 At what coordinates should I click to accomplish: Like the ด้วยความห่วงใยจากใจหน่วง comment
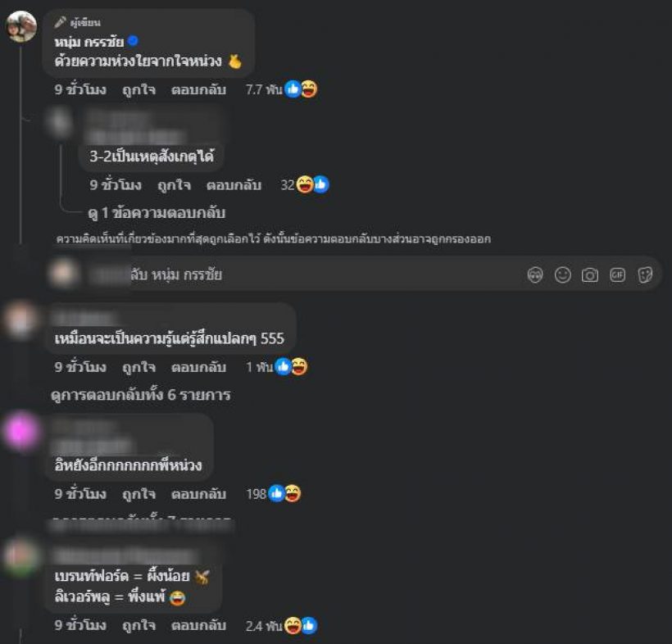click(x=138, y=90)
